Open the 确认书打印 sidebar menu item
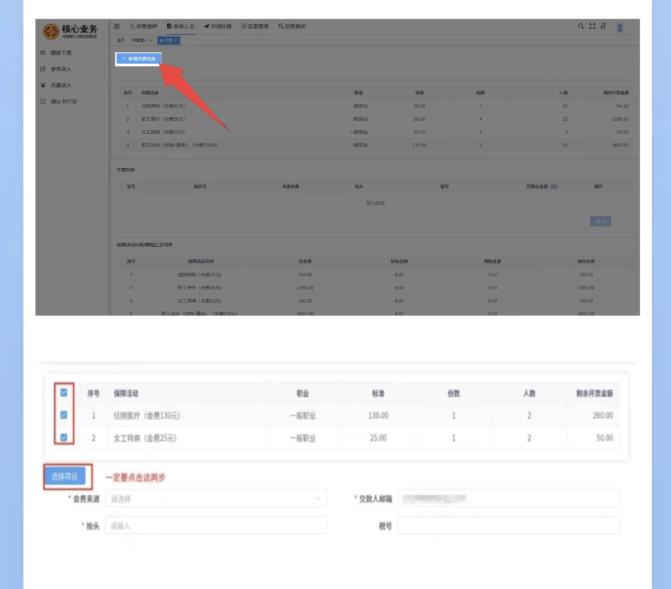 (65, 102)
